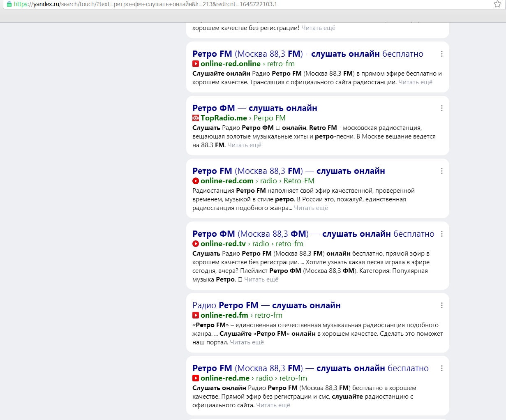Open result title 'Ретро FM (Москва 88,3 FM) — слушать онлайн бесплатно'

click(x=310, y=368)
